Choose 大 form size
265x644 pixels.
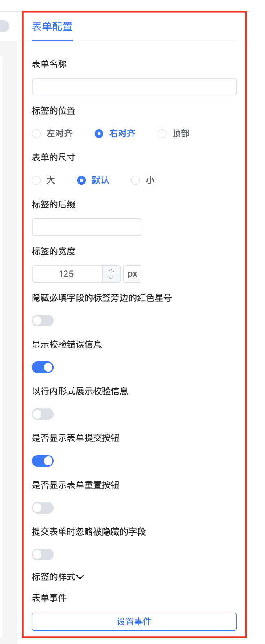(x=36, y=180)
